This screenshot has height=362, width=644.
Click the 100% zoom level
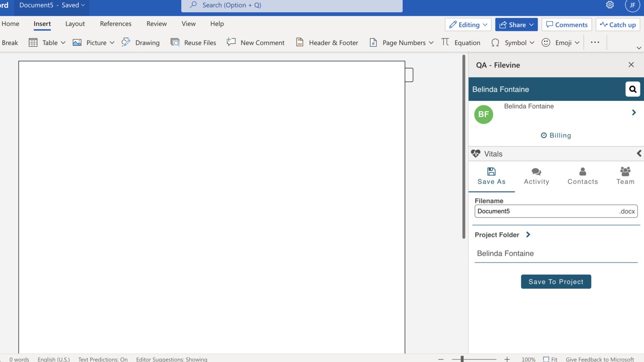point(528,359)
